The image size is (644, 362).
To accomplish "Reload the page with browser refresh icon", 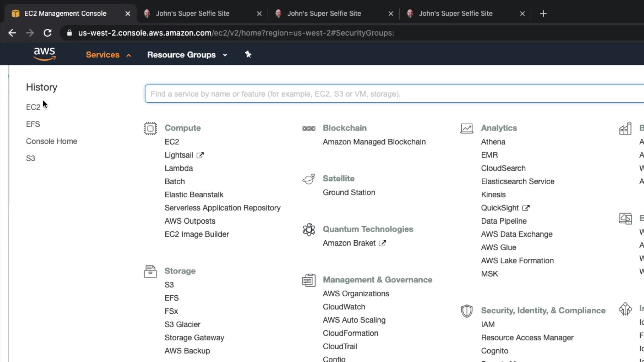I will 48,33.
